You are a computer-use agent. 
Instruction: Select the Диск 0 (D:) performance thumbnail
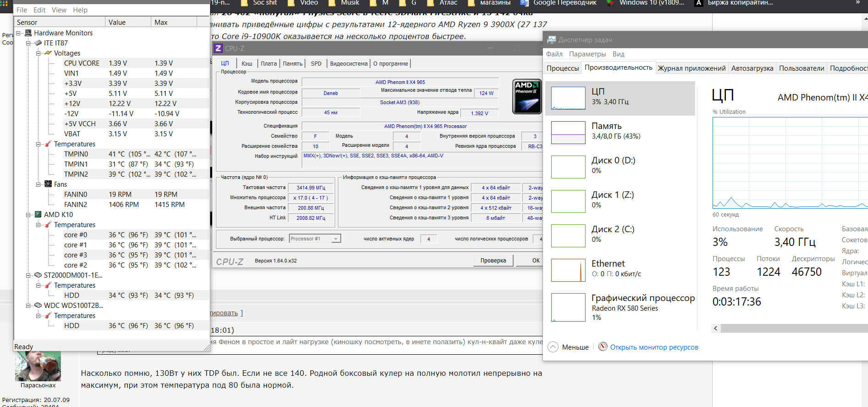click(568, 167)
